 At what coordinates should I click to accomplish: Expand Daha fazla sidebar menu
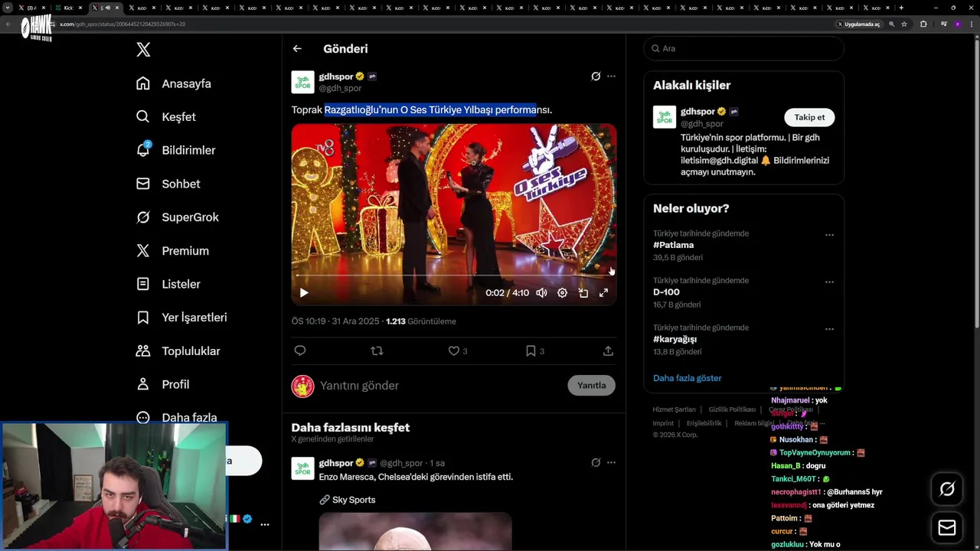pyautogui.click(x=177, y=418)
